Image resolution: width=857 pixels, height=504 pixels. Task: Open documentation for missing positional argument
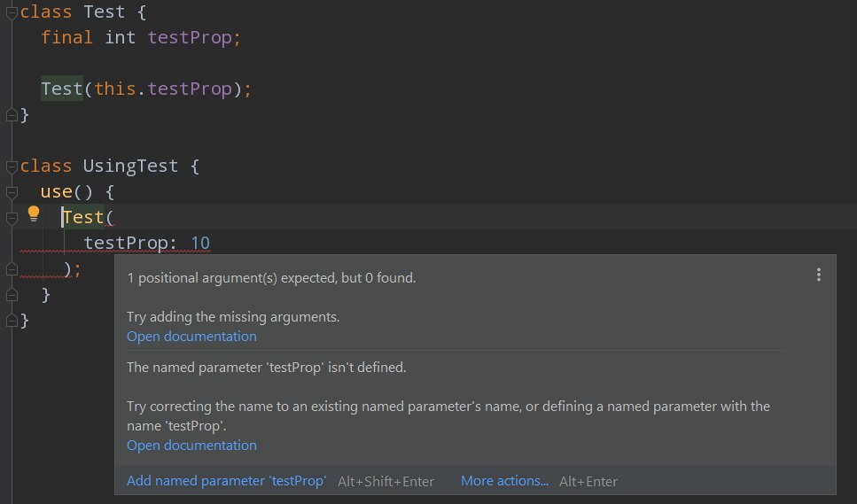(x=191, y=337)
